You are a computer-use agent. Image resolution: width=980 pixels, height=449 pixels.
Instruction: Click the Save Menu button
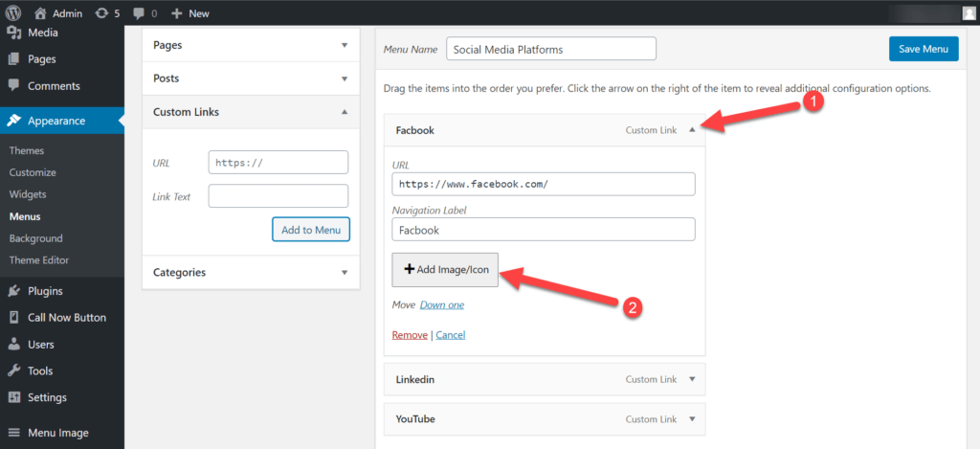924,49
